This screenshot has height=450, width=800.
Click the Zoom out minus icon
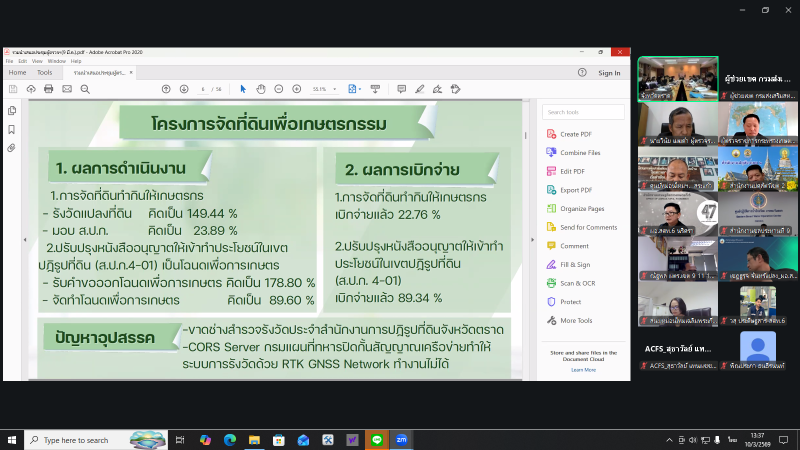click(x=277, y=89)
